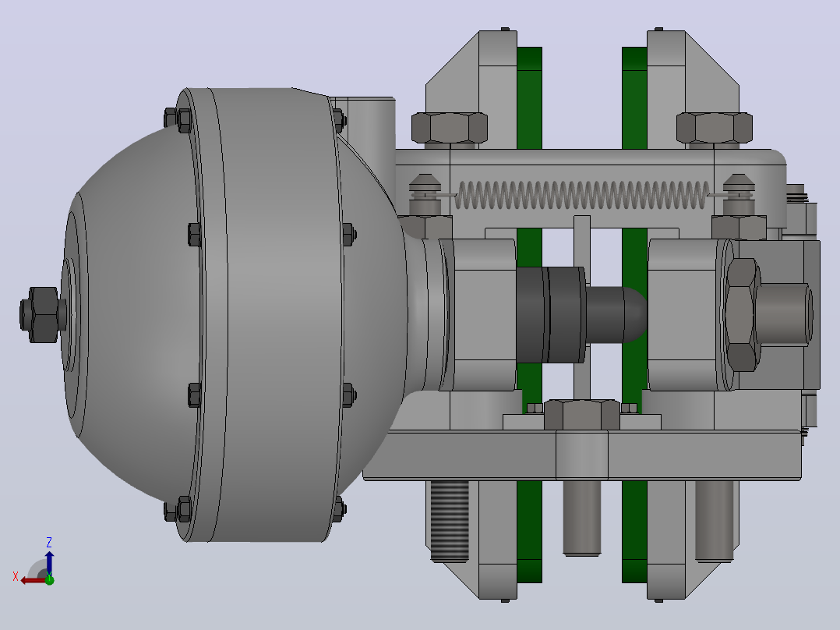Click the red X axis arrow of the triad
Screen dimensions: 840x630
pyautogui.click(x=31, y=581)
